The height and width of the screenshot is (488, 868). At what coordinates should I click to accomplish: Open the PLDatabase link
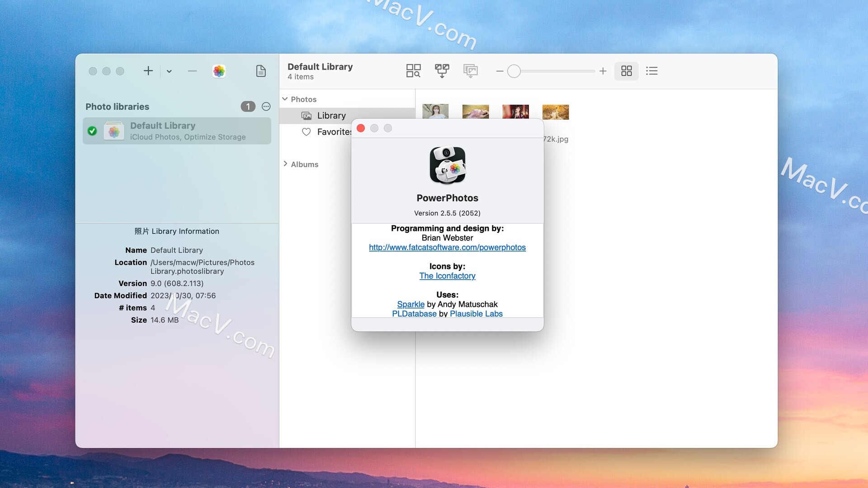(414, 314)
